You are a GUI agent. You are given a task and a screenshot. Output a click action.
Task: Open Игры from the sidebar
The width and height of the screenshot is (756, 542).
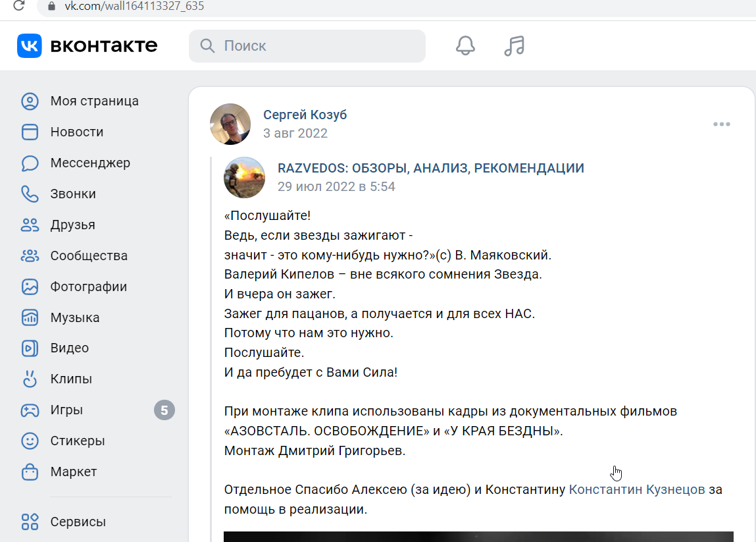(67, 410)
